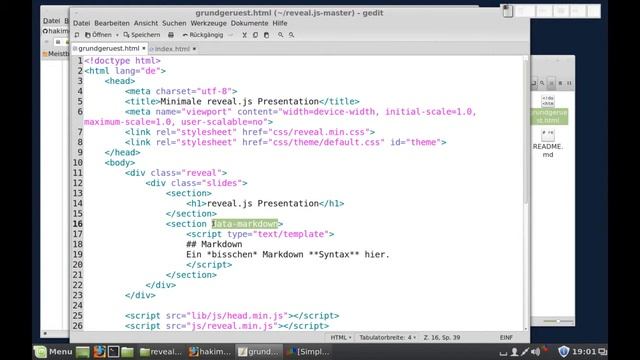Open the Ansicht menu

146,23
